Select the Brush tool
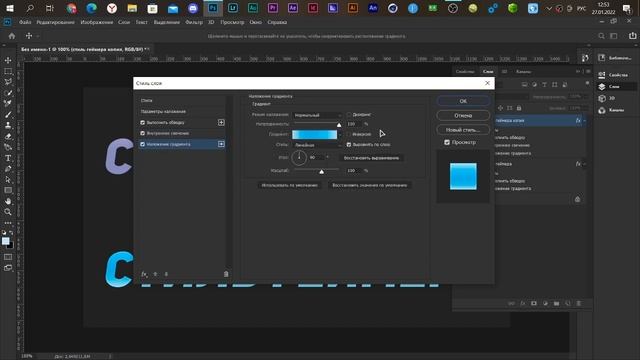Viewport: 640px width, 360px height. click(8, 115)
